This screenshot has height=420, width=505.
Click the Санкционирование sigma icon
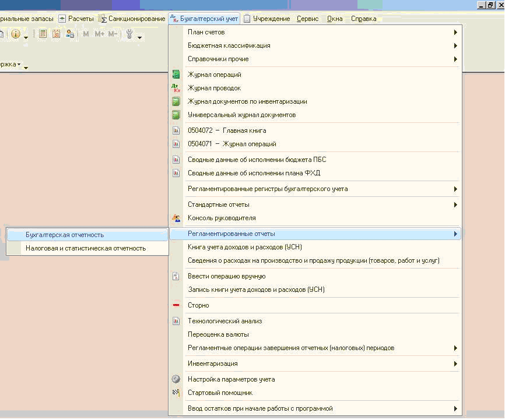pos(103,19)
